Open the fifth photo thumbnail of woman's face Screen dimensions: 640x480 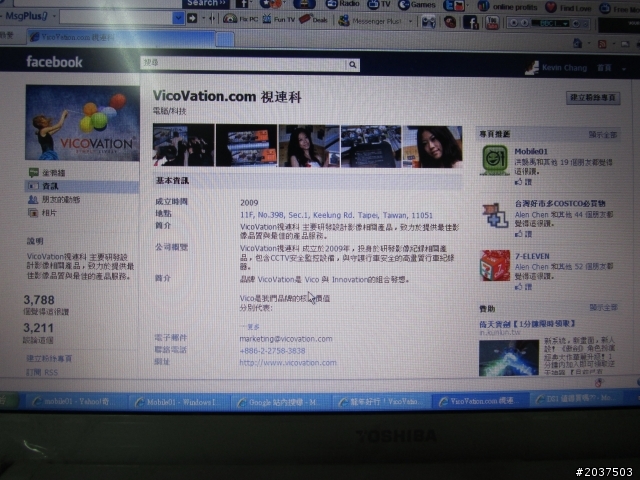pyautogui.click(x=433, y=147)
